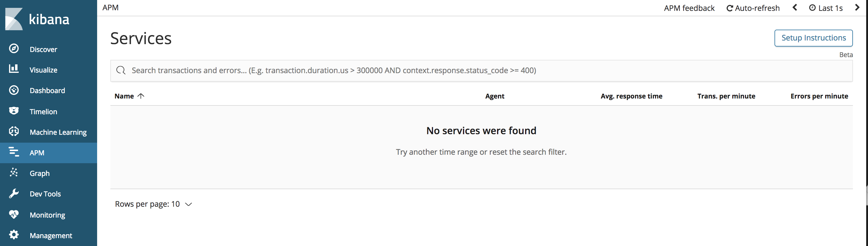Open Machine Learning from the sidebar
868x246 pixels.
coord(58,132)
